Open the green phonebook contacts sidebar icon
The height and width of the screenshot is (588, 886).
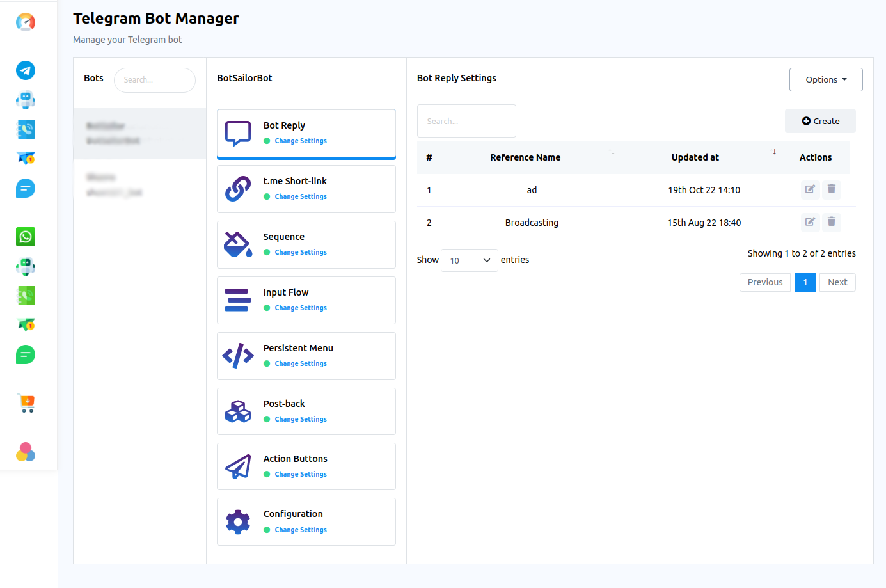(x=26, y=296)
